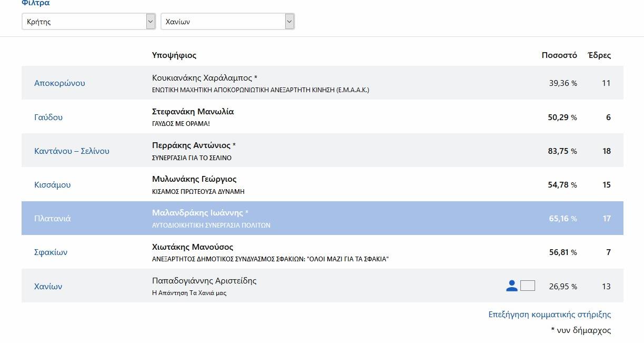This screenshot has width=644, height=343.
Task: Click the Ποσοστό column header
Action: coord(559,55)
